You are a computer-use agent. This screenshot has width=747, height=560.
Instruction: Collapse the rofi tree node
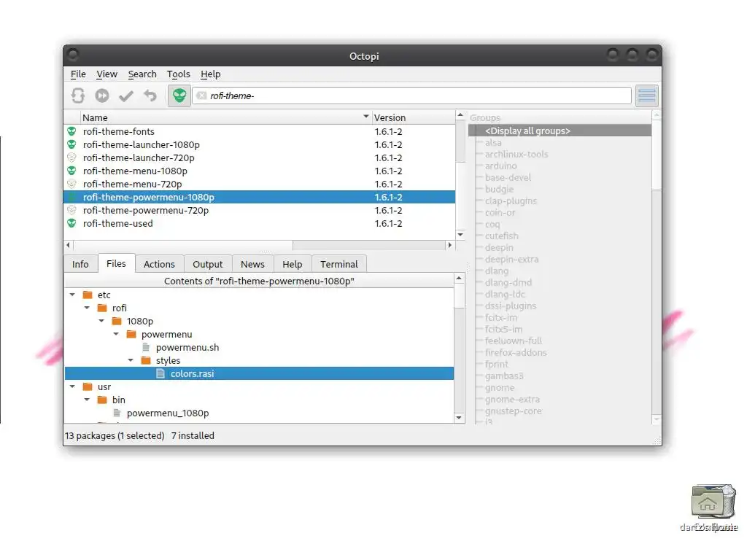(88, 308)
